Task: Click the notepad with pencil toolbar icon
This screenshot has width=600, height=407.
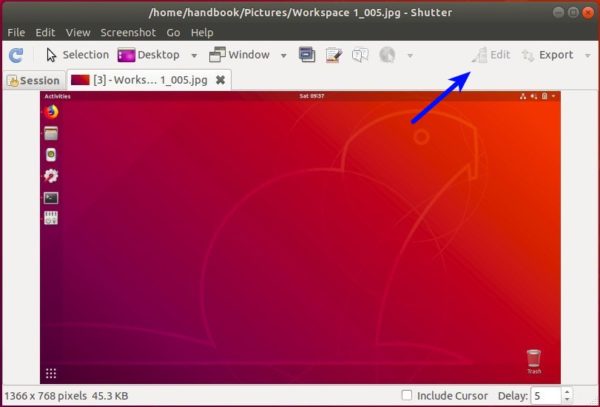Action: click(333, 55)
